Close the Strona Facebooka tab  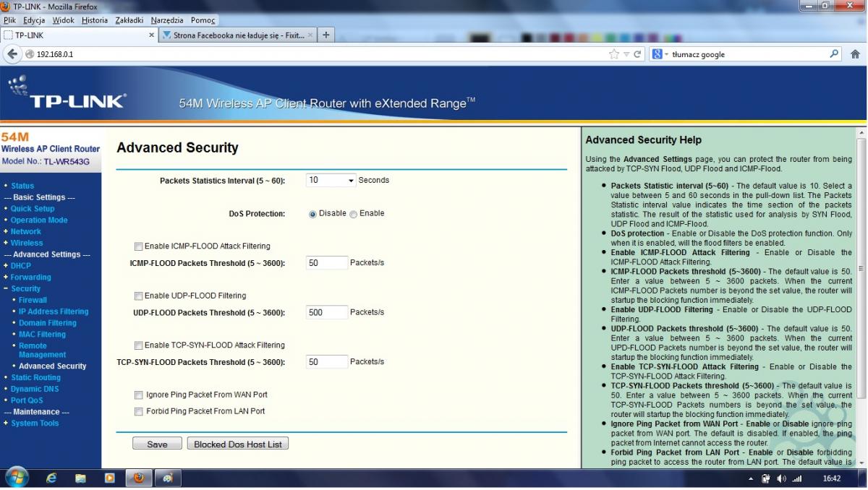[x=310, y=35]
